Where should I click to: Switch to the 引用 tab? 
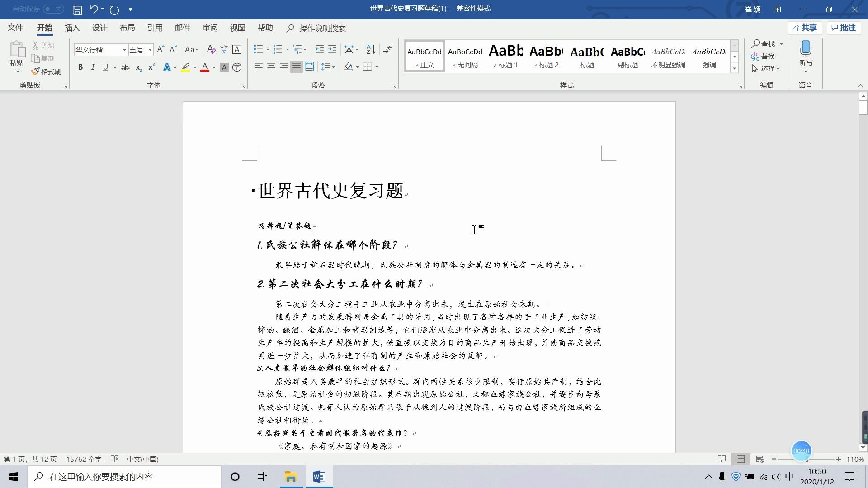155,28
